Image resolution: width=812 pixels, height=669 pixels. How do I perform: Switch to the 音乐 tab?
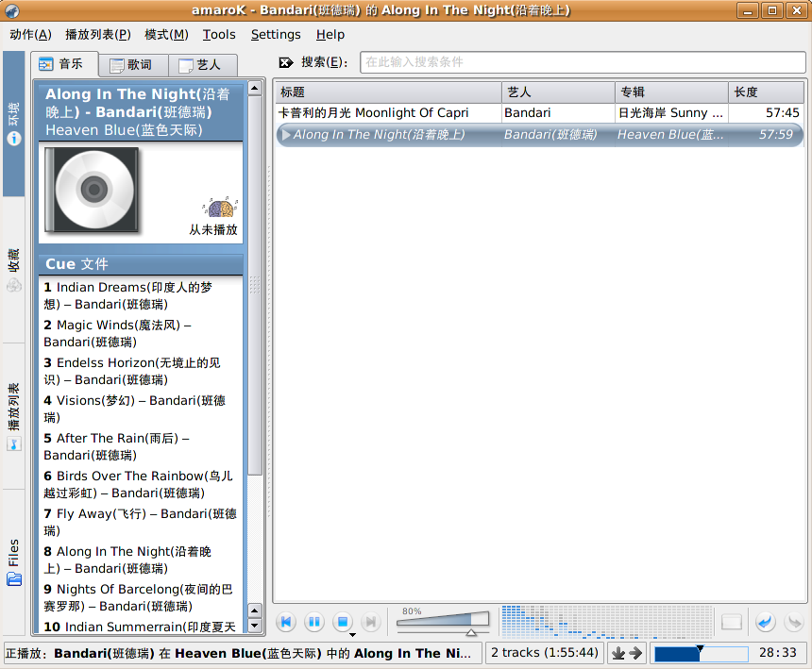click(x=64, y=64)
